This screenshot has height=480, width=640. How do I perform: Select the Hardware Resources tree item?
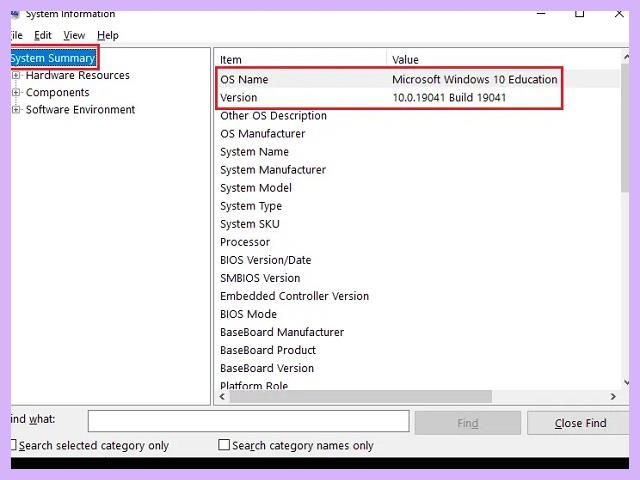tap(78, 75)
